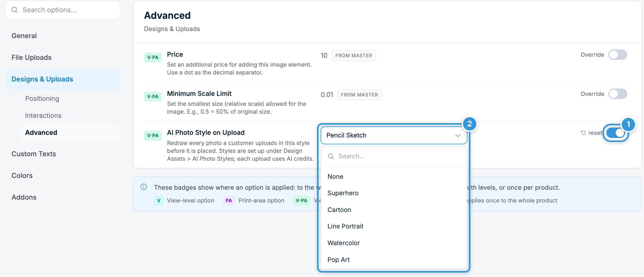Enable Override toggle for Minimum Scale Limit
Image resolution: width=644 pixels, height=277 pixels.
pyautogui.click(x=618, y=94)
